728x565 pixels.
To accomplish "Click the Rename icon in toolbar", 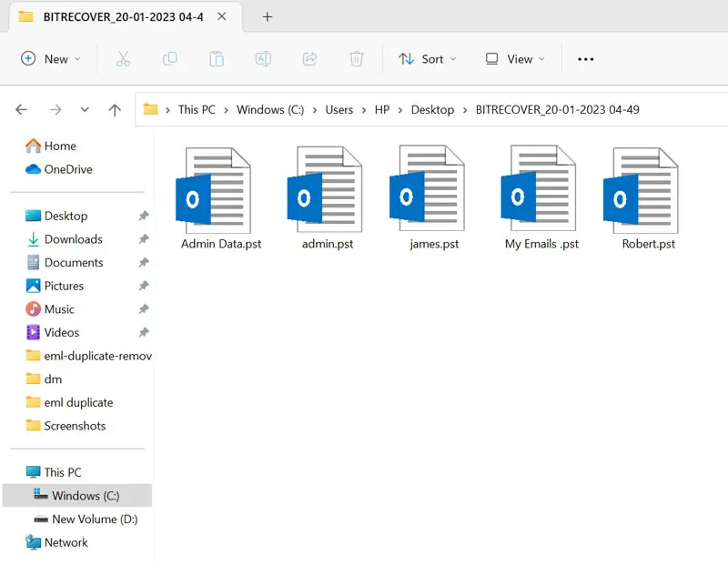I will pos(263,59).
